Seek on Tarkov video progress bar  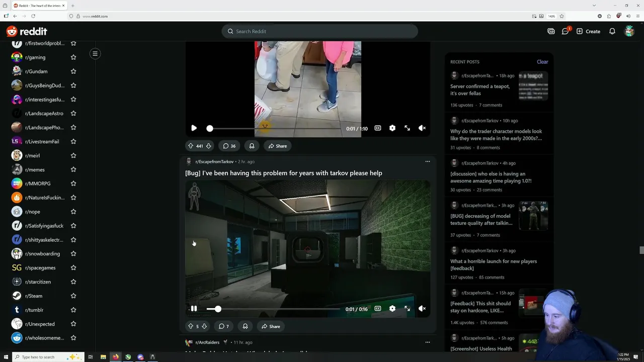[x=274, y=309]
